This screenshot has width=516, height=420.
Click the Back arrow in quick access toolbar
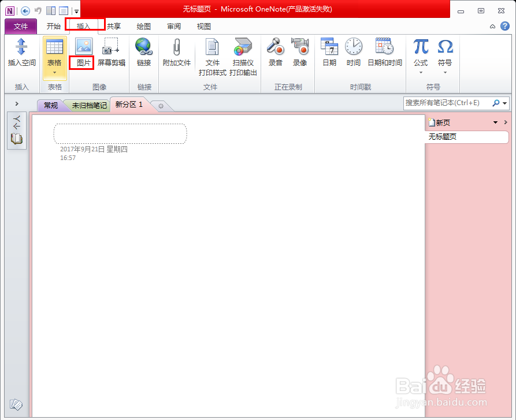point(25,11)
